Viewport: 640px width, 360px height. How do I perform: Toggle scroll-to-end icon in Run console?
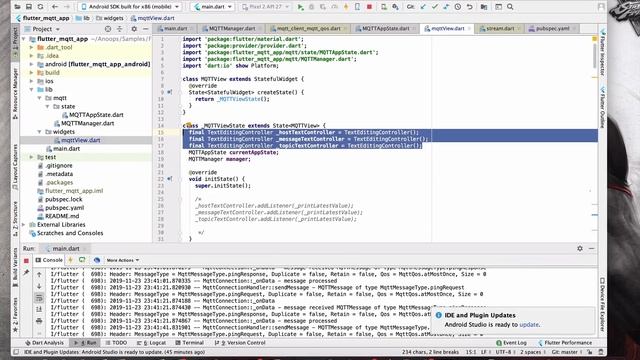coord(39,309)
